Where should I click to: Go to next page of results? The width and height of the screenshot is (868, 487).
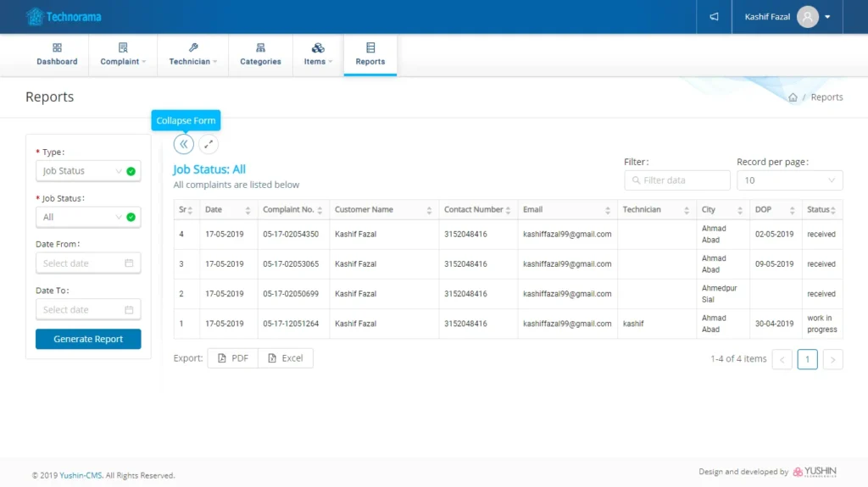832,360
